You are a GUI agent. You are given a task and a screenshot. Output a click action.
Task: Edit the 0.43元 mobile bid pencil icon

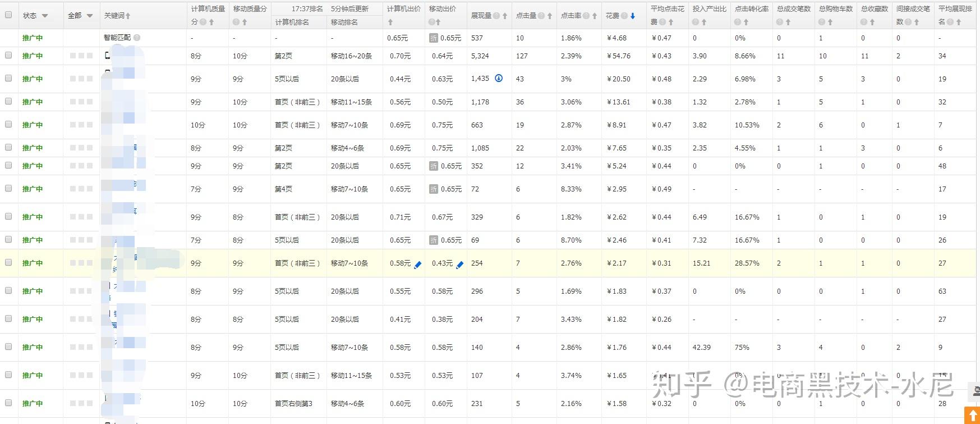pos(459,265)
